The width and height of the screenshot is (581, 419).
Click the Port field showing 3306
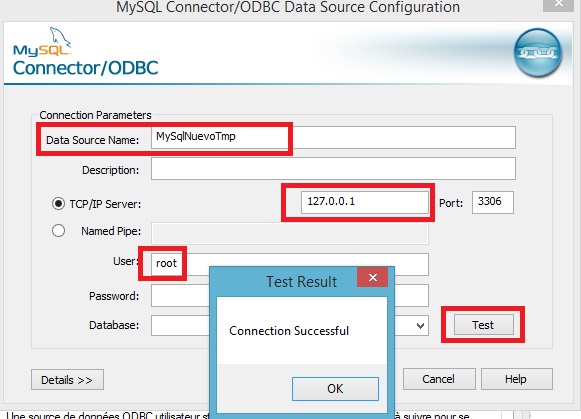pyautogui.click(x=493, y=202)
